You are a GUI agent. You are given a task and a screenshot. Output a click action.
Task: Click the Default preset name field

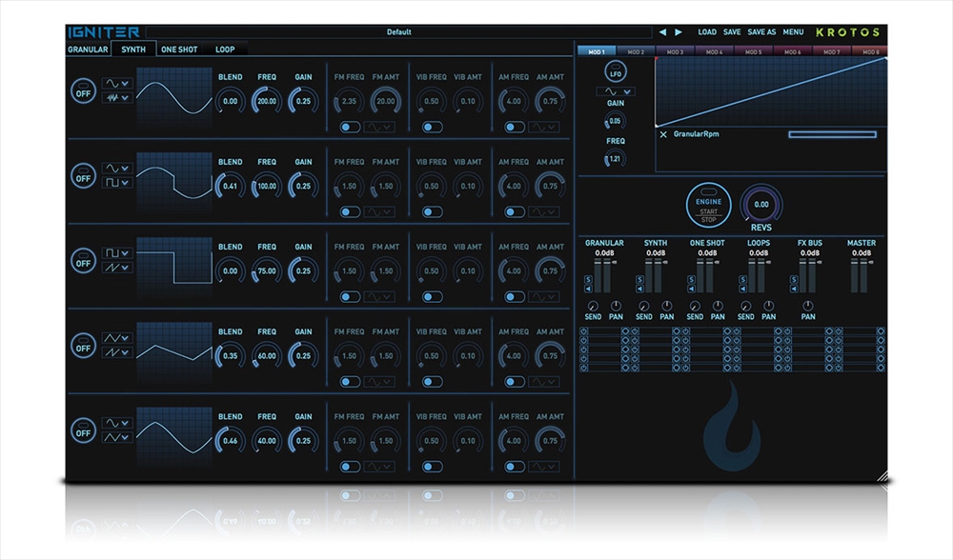(398, 32)
